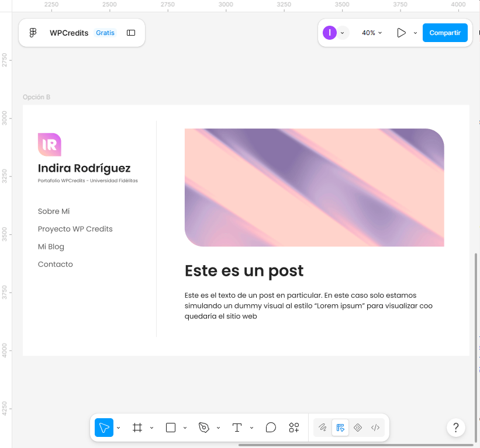The image size is (480, 448).
Task: Click the Proyecto WP Credits menu item
Action: point(75,229)
